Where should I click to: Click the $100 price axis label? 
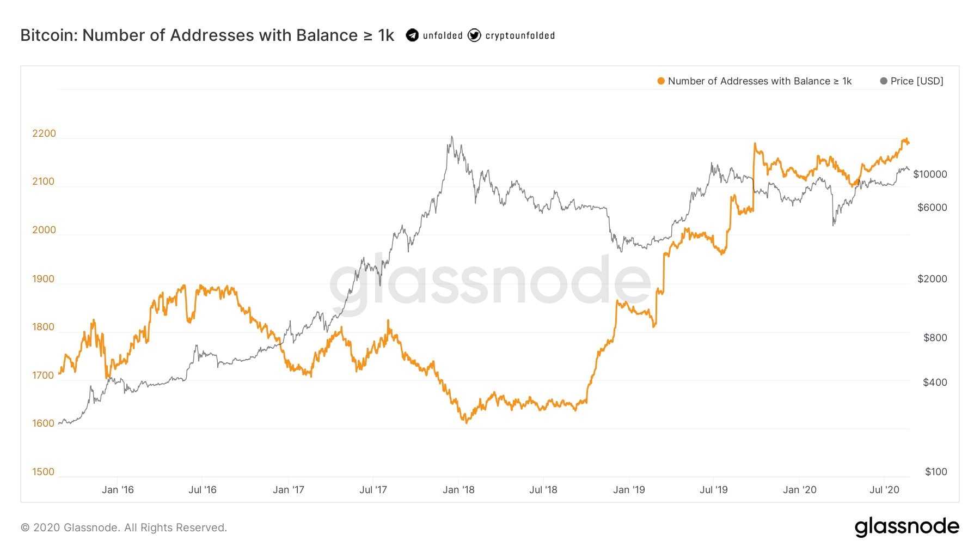click(x=936, y=472)
